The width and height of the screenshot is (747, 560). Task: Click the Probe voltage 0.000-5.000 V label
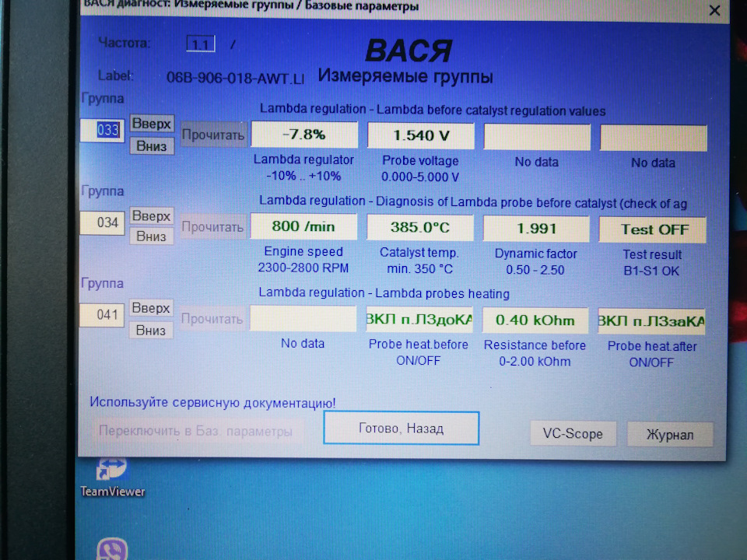click(x=420, y=169)
